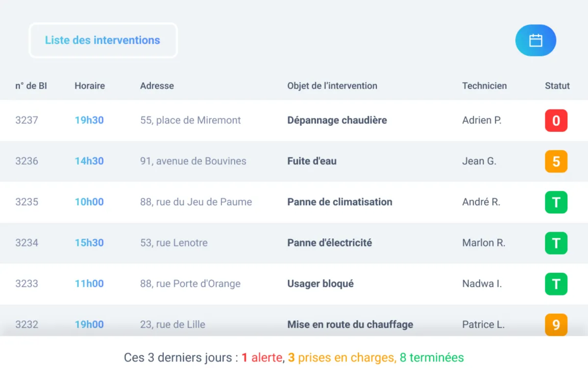Click green T badge for Nadwa I.
The width and height of the screenshot is (588, 379).
556,284
